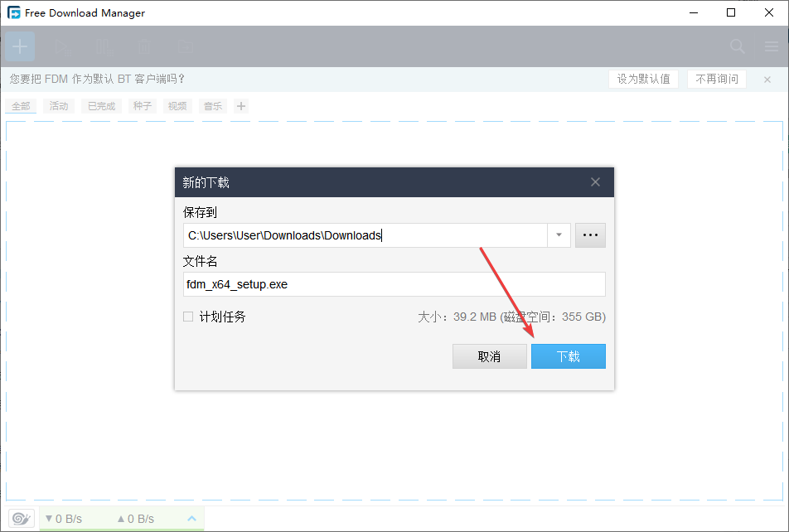Image resolution: width=789 pixels, height=532 pixels.
Task: Click the file size 39.2 MB text
Action: coord(475,317)
